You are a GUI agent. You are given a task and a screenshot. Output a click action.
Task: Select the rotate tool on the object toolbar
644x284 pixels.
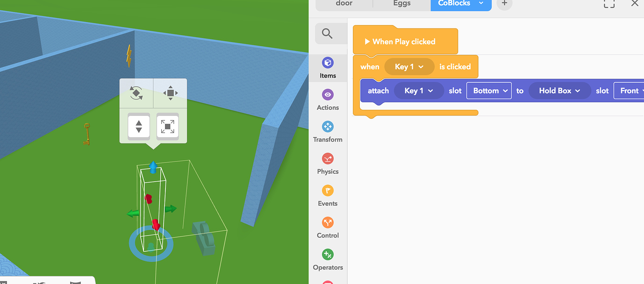(136, 93)
